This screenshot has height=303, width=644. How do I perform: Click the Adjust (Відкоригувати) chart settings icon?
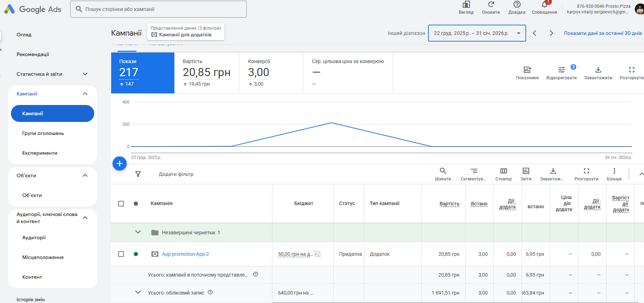561,70
